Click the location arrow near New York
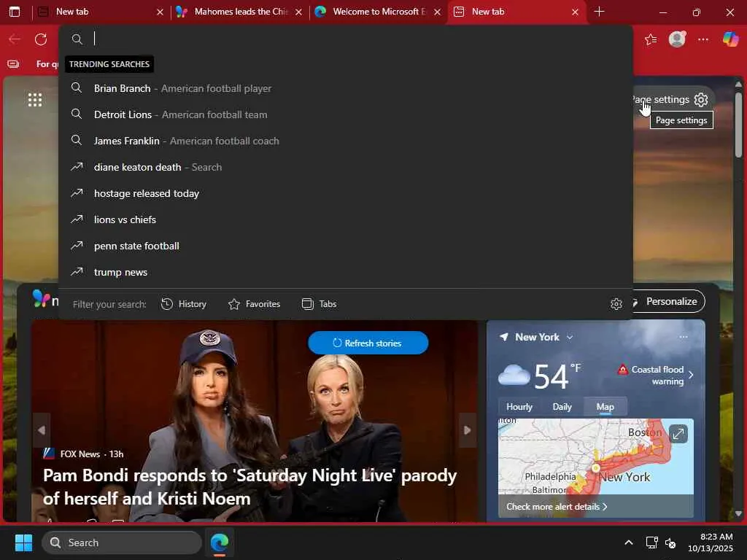The image size is (747, 560). click(x=503, y=337)
